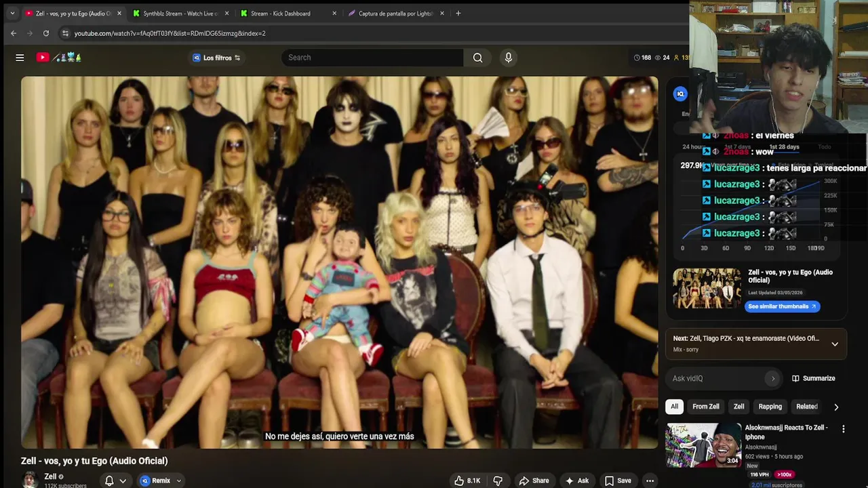Click the Ask sparkle button
This screenshot has width=868, height=488.
tap(576, 481)
